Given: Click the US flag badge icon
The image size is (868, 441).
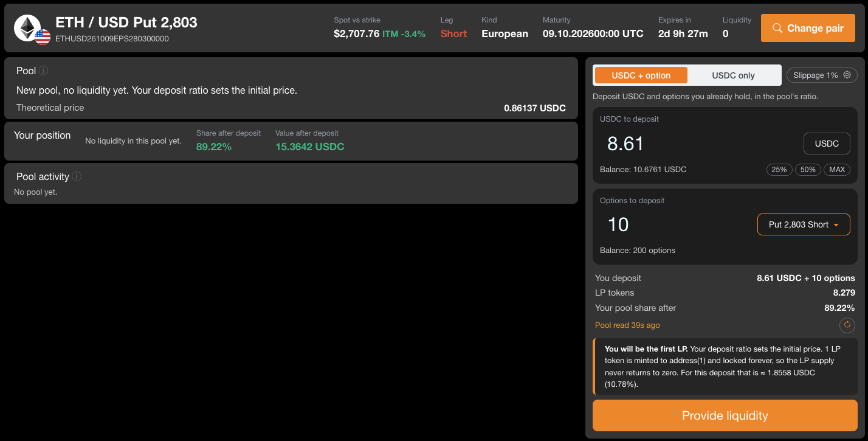Looking at the screenshot, I should (x=43, y=37).
